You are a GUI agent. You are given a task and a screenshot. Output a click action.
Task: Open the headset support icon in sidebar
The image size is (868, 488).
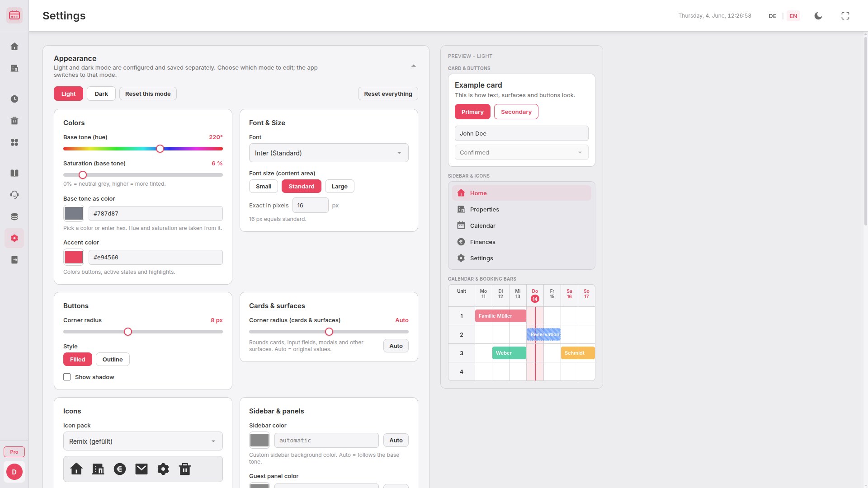[x=14, y=195]
